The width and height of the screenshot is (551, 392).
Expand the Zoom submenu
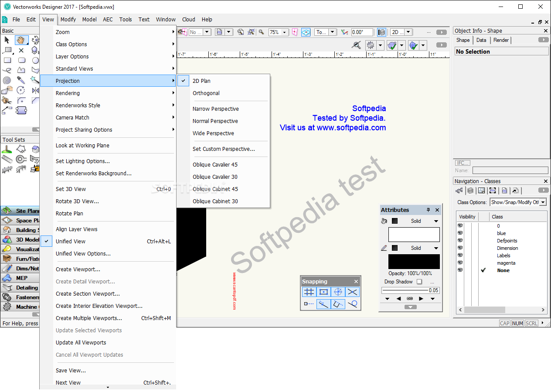tap(108, 32)
